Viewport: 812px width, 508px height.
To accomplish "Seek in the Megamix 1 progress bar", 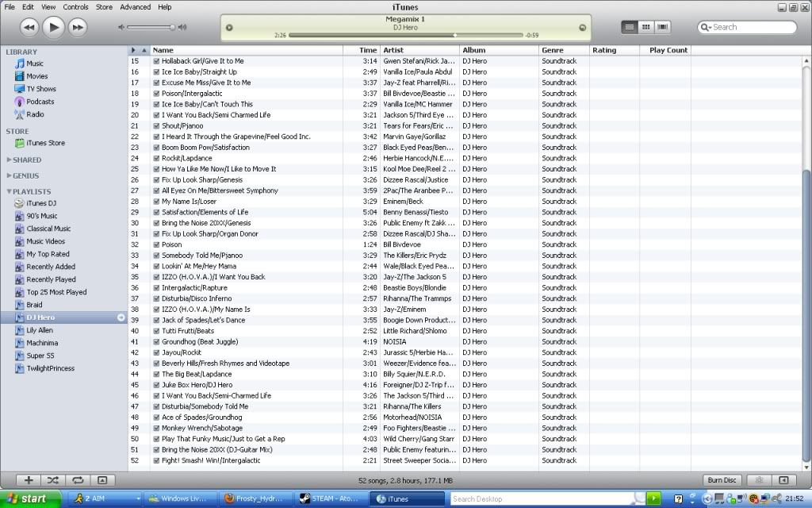I will (405, 35).
